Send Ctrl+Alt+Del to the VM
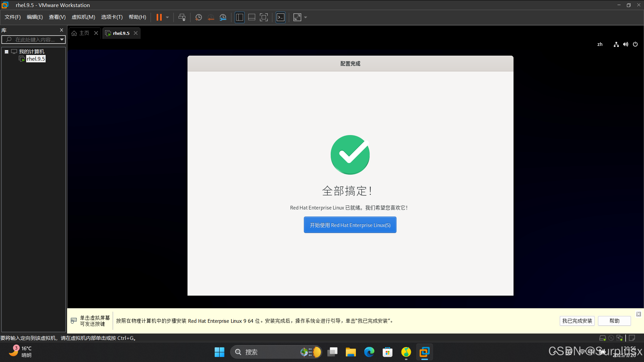The width and height of the screenshot is (644, 362). [182, 17]
